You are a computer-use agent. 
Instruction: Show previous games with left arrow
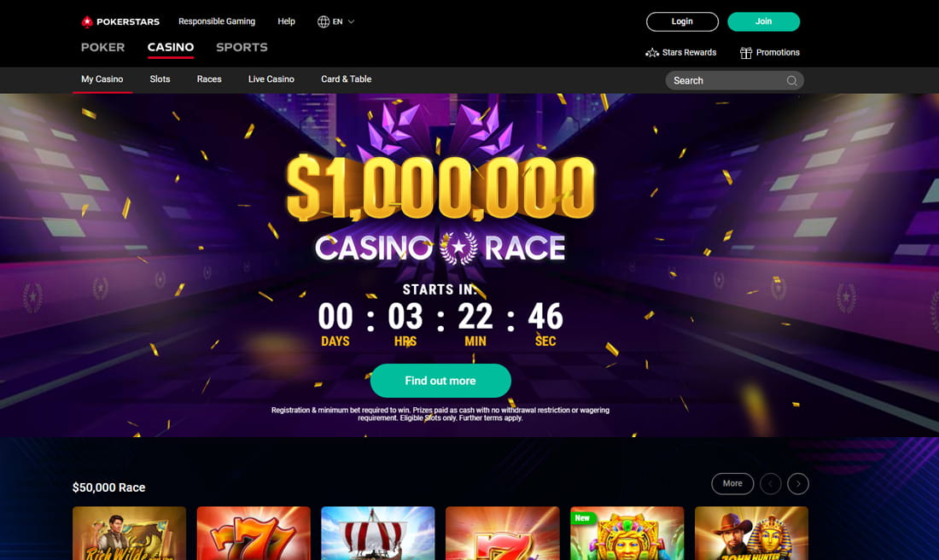770,484
